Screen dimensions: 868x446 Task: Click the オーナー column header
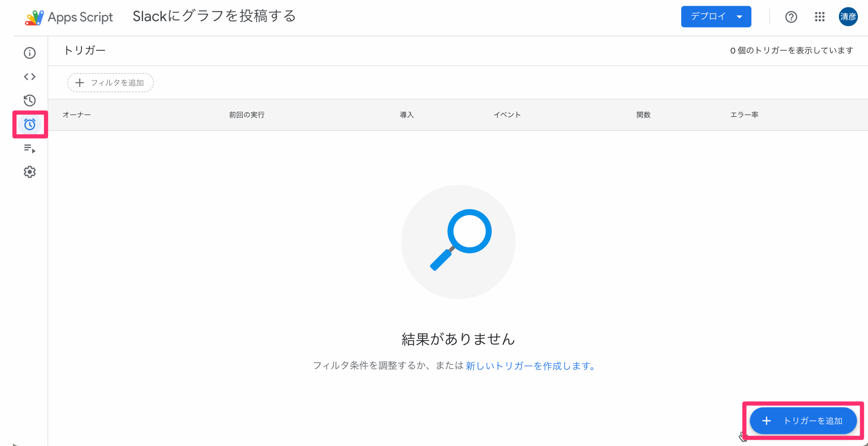77,115
